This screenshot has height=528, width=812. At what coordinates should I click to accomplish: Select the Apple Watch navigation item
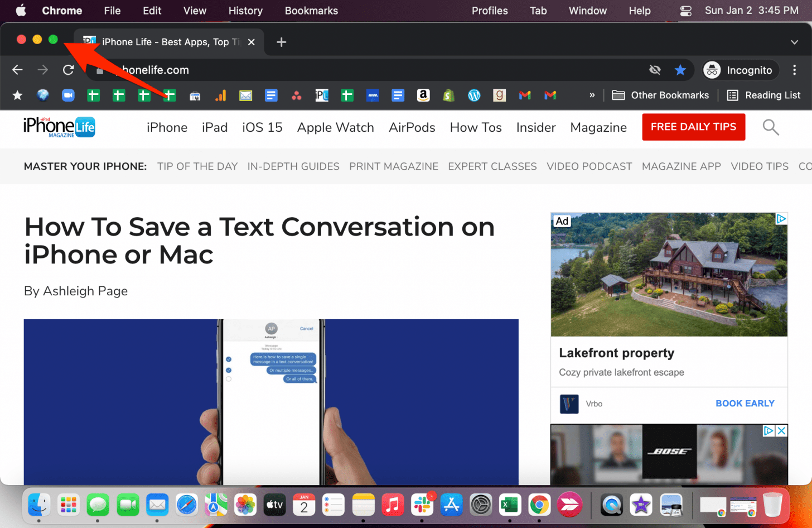[x=335, y=127]
